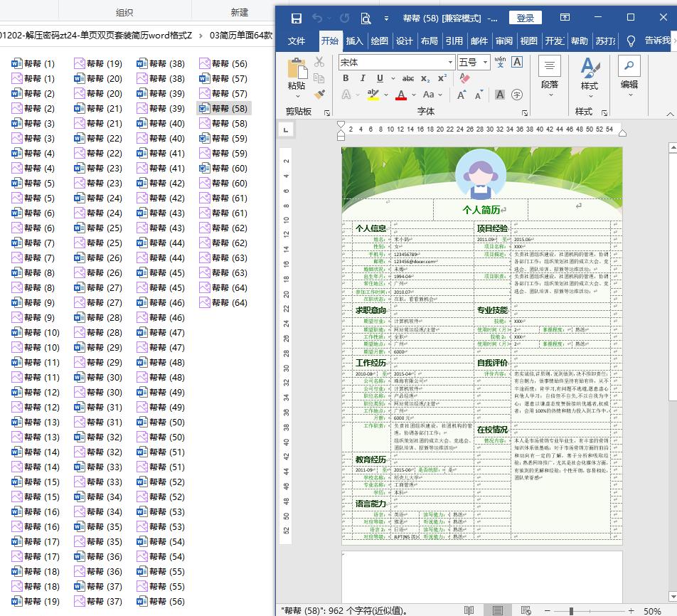Click the Format Painter brush icon
The height and width of the screenshot is (616, 677).
tap(319, 94)
